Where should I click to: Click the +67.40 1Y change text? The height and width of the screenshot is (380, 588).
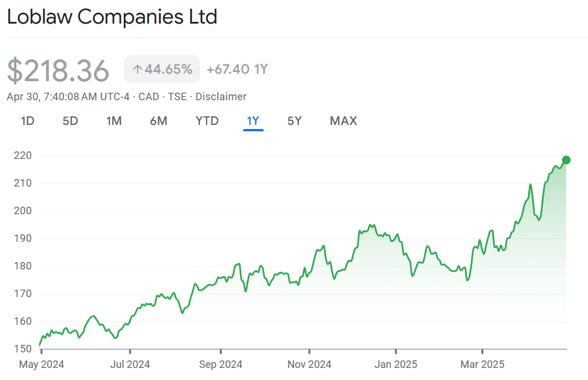[x=237, y=70]
